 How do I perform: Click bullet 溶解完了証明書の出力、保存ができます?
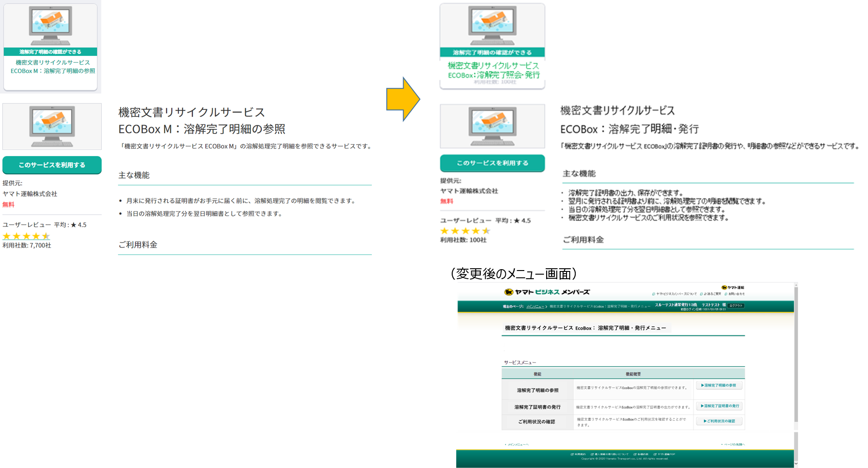pos(626,192)
